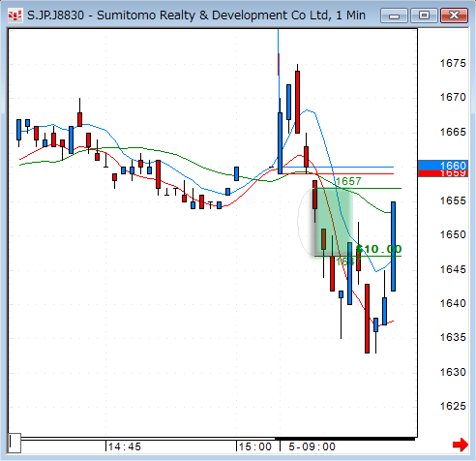Screen dimensions: 476x461
Task: Click the chart window app icon
Action: (x=15, y=15)
